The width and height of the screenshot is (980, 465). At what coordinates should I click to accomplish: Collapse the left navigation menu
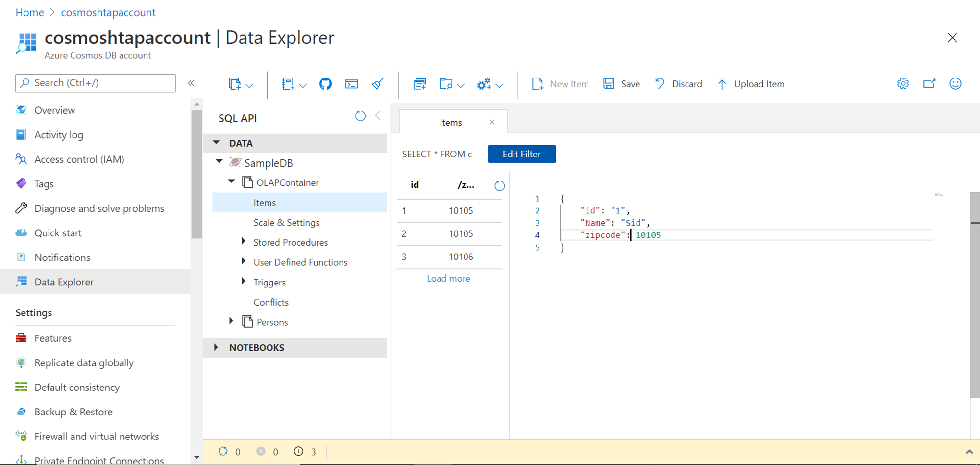click(191, 83)
